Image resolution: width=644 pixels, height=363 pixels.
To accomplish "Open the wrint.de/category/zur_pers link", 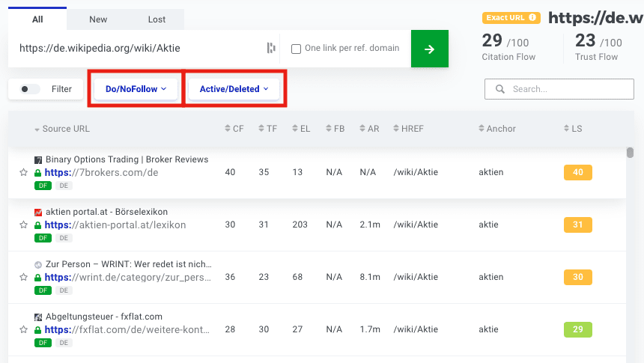I will point(128,277).
